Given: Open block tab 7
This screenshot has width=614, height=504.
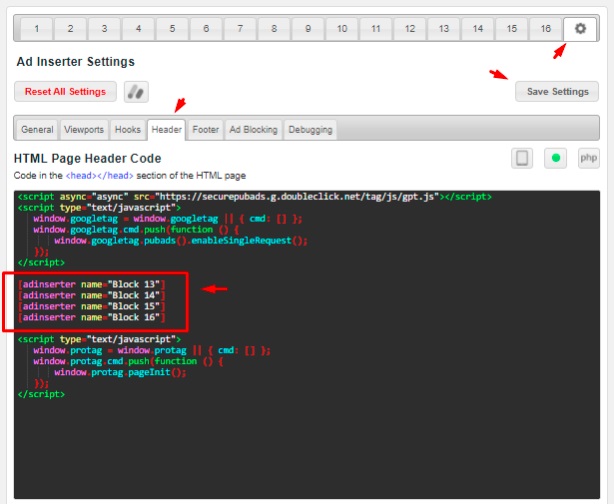Looking at the screenshot, I should pos(240,29).
